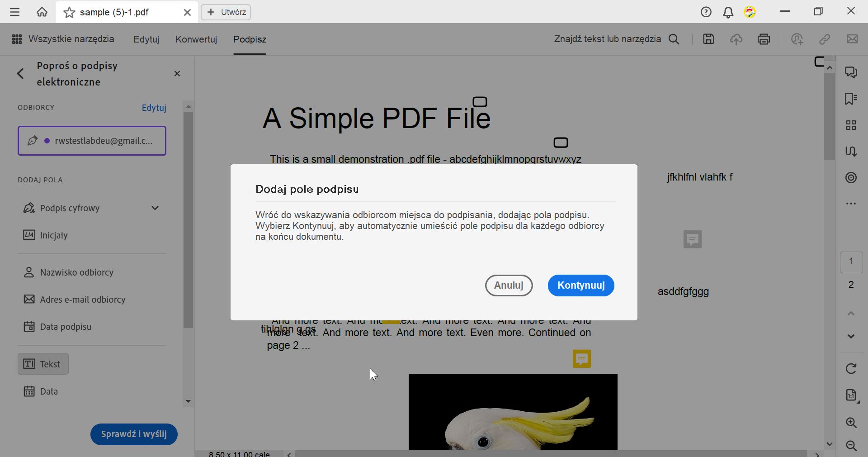
Task: Print the document
Action: (x=764, y=39)
